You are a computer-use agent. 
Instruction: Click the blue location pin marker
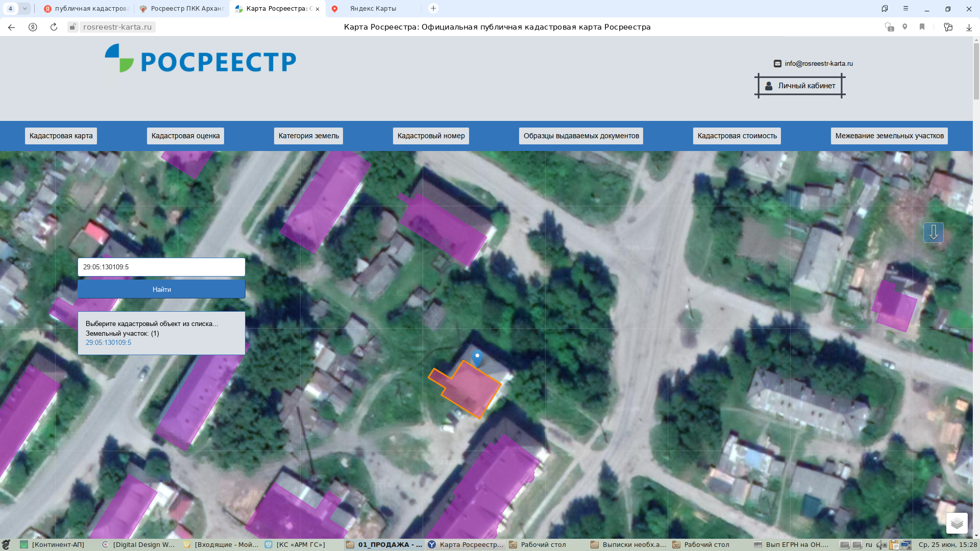(477, 359)
